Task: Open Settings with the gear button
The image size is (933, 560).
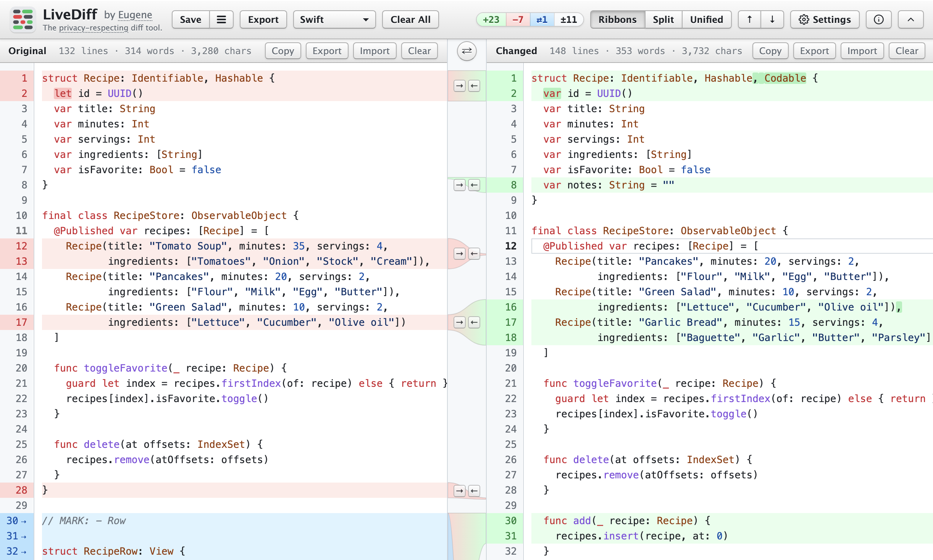Action: 825,19
